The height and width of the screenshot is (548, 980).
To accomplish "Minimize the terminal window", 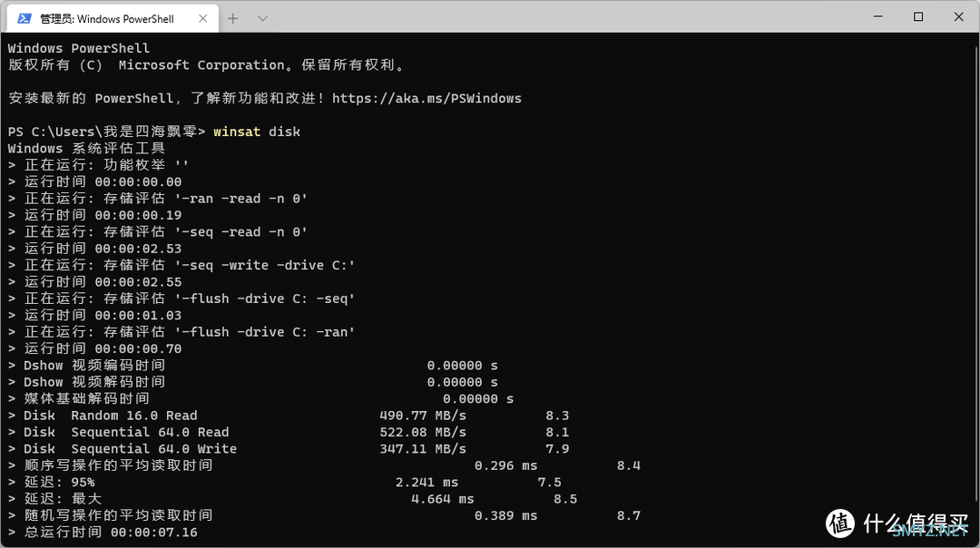I will [x=878, y=17].
